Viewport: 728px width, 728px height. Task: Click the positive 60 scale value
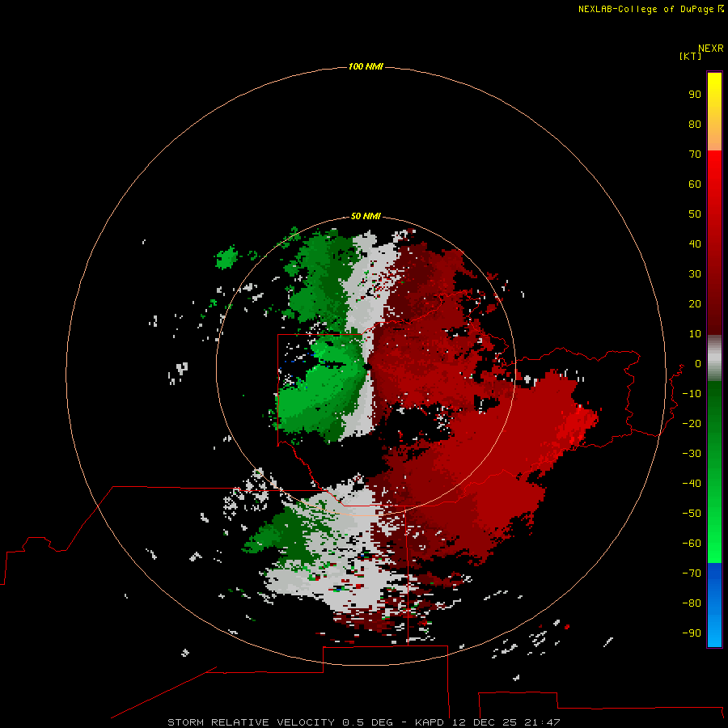pyautogui.click(x=695, y=184)
